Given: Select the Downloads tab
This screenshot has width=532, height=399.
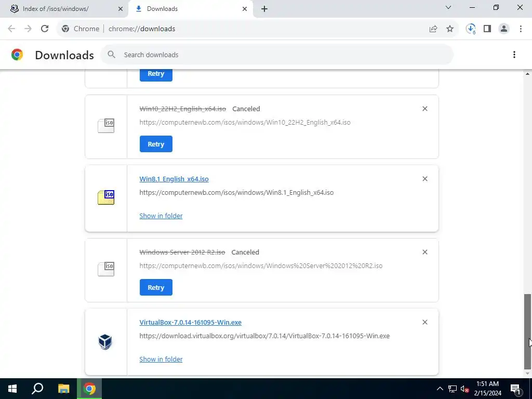Looking at the screenshot, I should point(190,9).
